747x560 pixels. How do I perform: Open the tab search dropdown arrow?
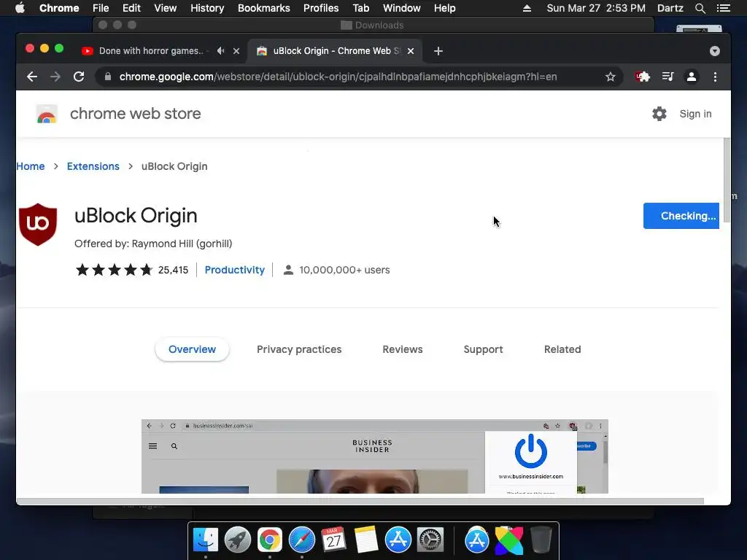(715, 51)
